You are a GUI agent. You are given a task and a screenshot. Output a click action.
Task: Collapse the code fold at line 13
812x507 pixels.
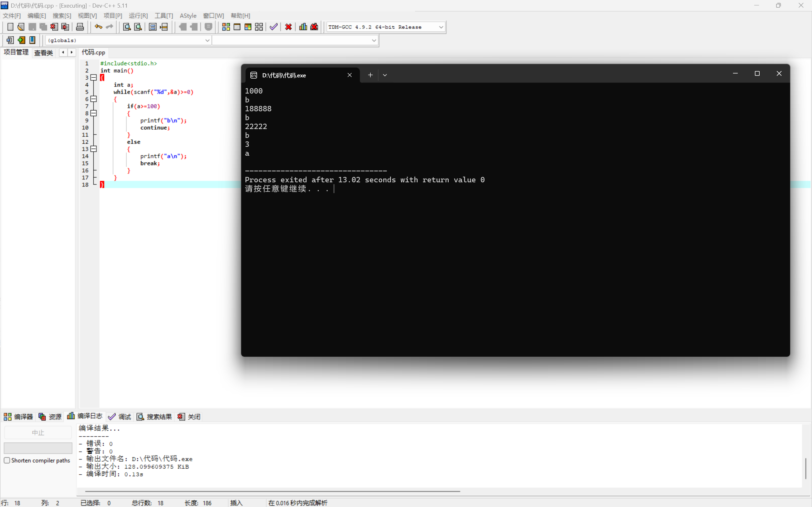pos(94,149)
